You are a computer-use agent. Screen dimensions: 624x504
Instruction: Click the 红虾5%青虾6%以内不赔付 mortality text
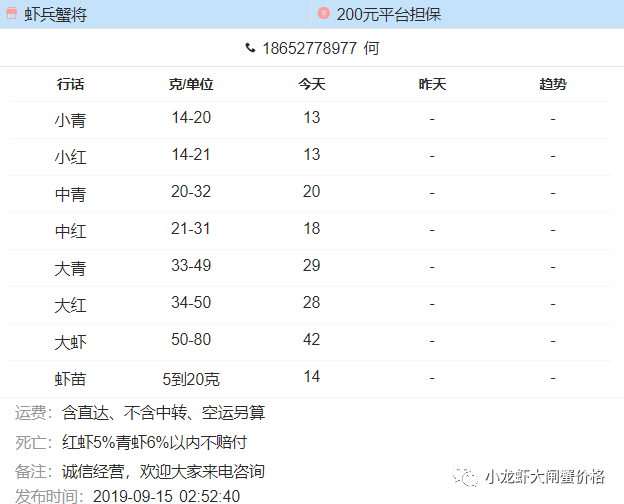coord(154,442)
